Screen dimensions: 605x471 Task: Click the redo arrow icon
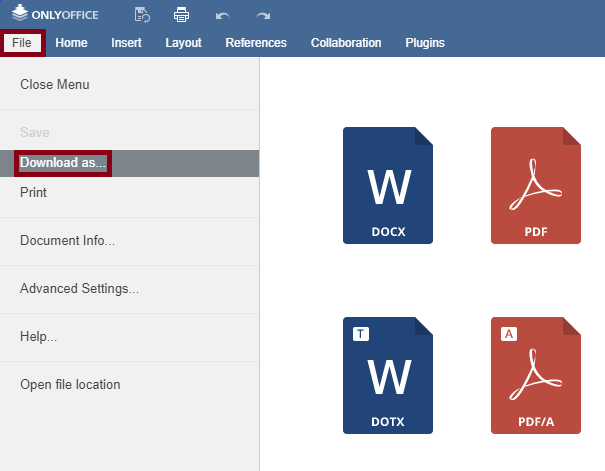tap(263, 15)
